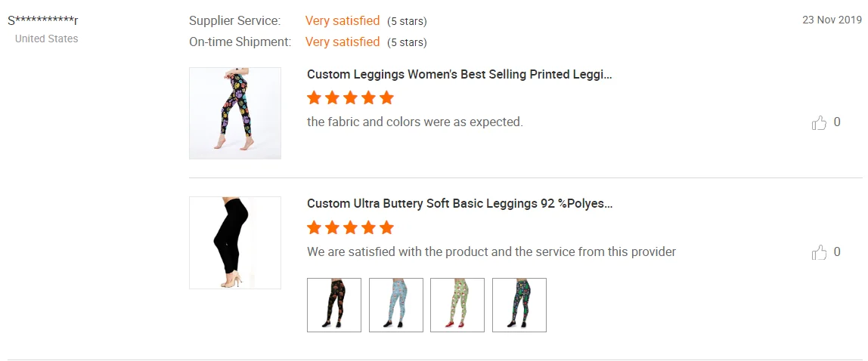The width and height of the screenshot is (868, 361).
Task: View the first review photo with dark floral leggings
Action: [334, 305]
